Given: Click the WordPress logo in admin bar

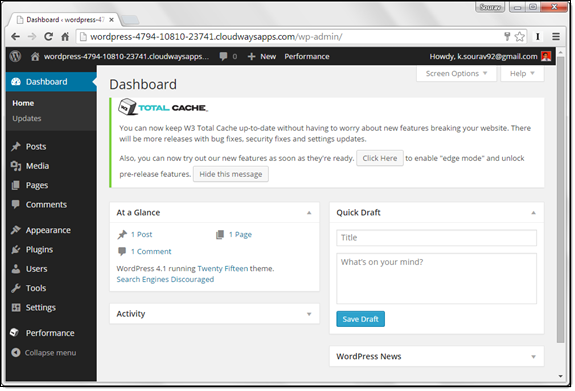Looking at the screenshot, I should 15,56.
